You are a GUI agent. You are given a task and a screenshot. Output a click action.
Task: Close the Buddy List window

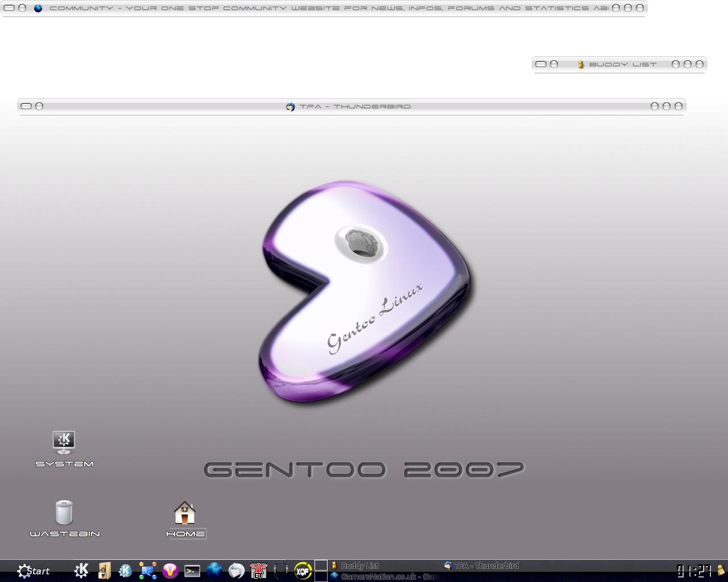tap(700, 64)
